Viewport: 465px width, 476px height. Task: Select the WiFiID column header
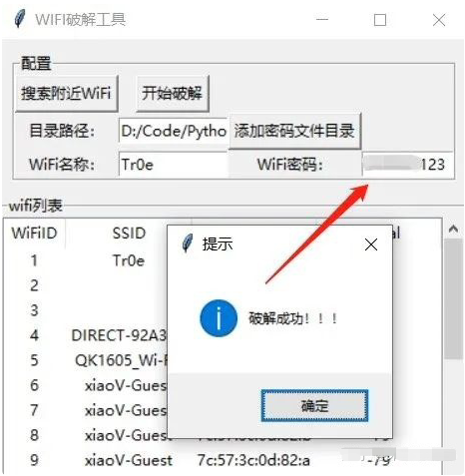pyautogui.click(x=34, y=234)
